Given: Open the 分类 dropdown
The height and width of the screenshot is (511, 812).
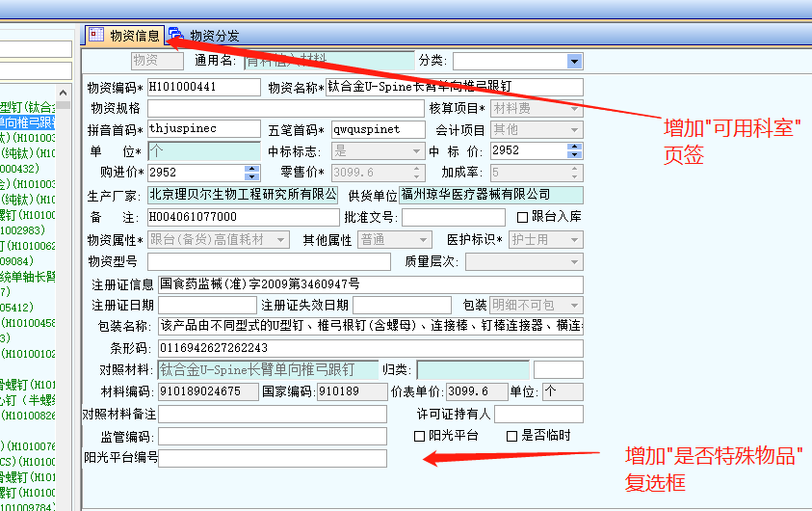Looking at the screenshot, I should (x=574, y=62).
